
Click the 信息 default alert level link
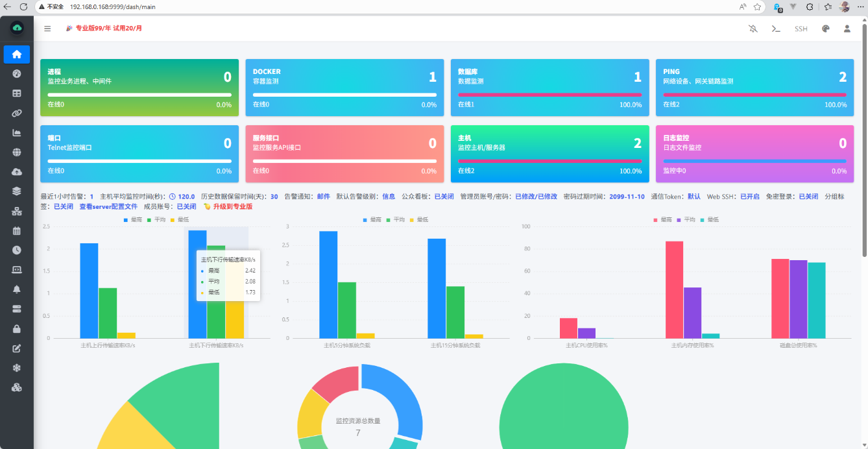point(389,196)
